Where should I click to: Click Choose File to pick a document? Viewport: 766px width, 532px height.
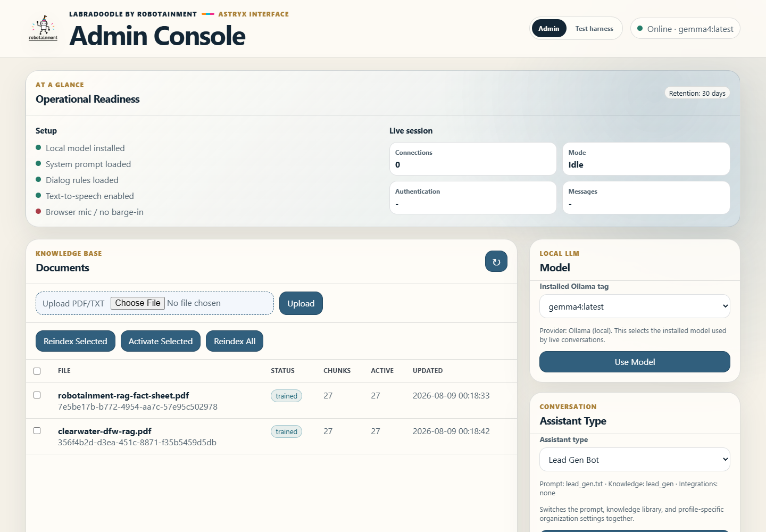click(138, 303)
